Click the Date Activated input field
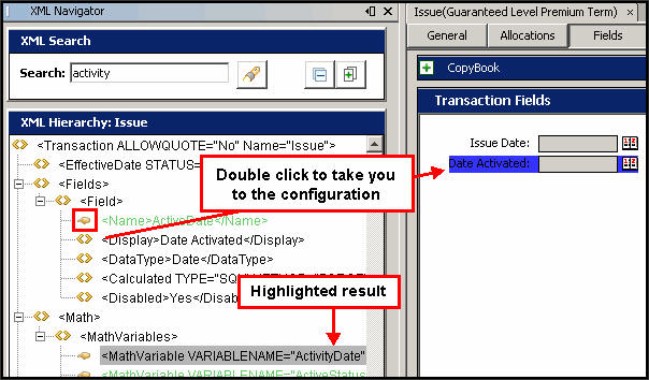 click(577, 164)
